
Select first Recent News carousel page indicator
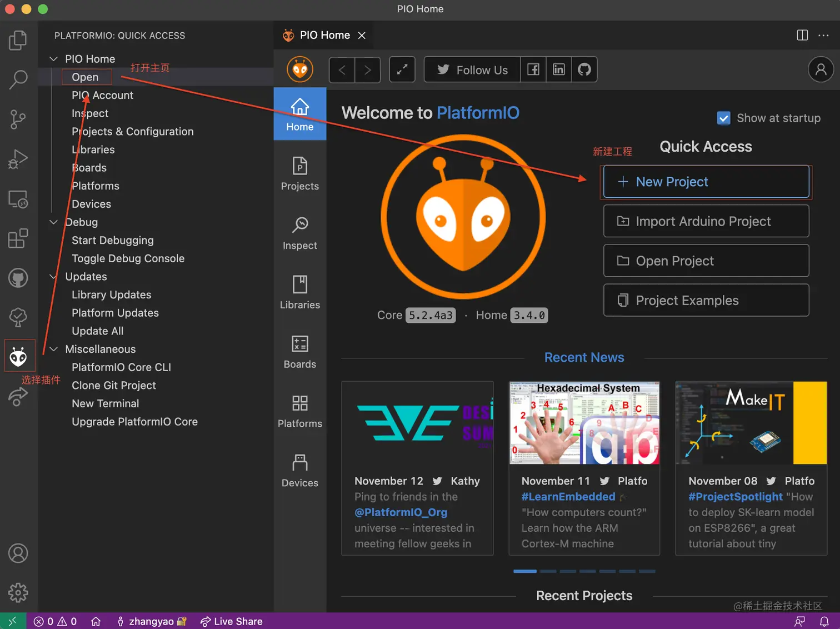(x=525, y=571)
